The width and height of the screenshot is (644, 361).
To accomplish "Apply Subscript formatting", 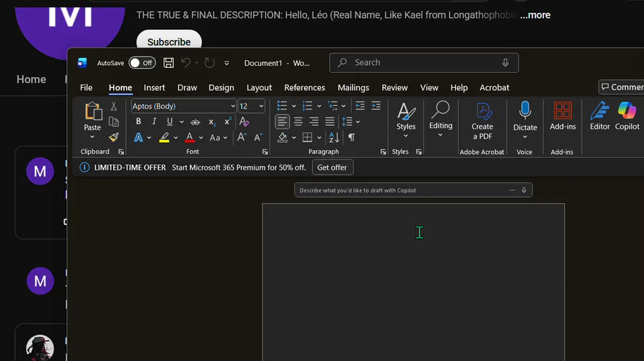I will tap(212, 122).
